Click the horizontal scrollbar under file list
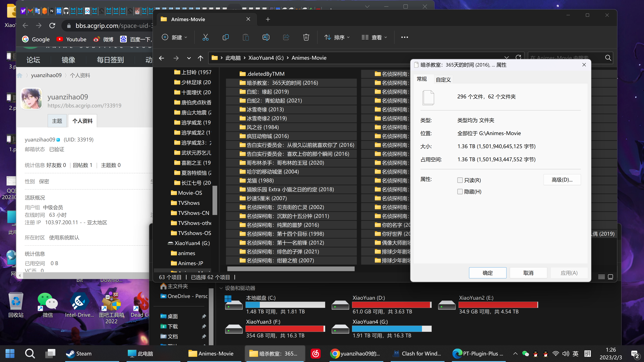 coord(291,269)
